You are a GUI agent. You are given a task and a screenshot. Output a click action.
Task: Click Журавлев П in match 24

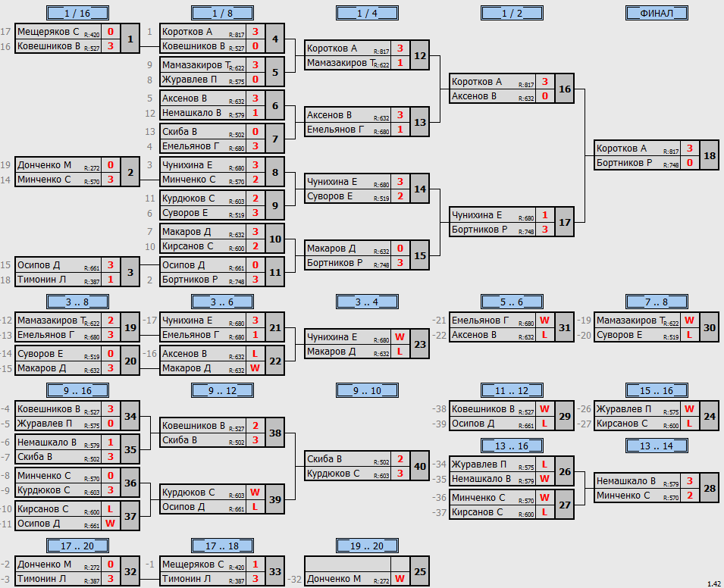pos(623,409)
